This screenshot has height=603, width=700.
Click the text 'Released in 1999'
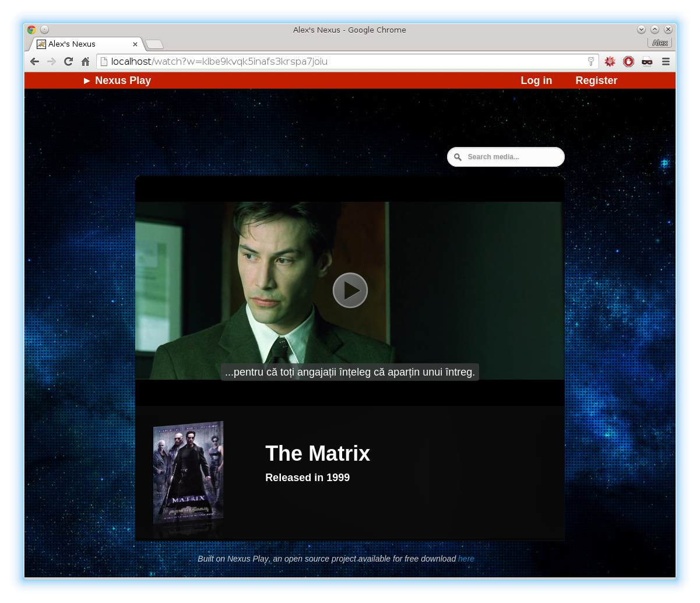pos(308,478)
